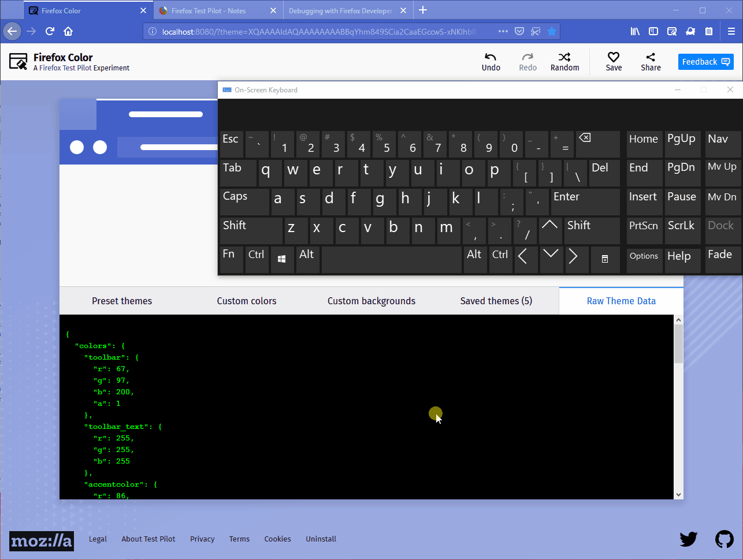The height and width of the screenshot is (560, 743).
Task: Open On-Screen Keyboard Options
Action: [644, 260]
